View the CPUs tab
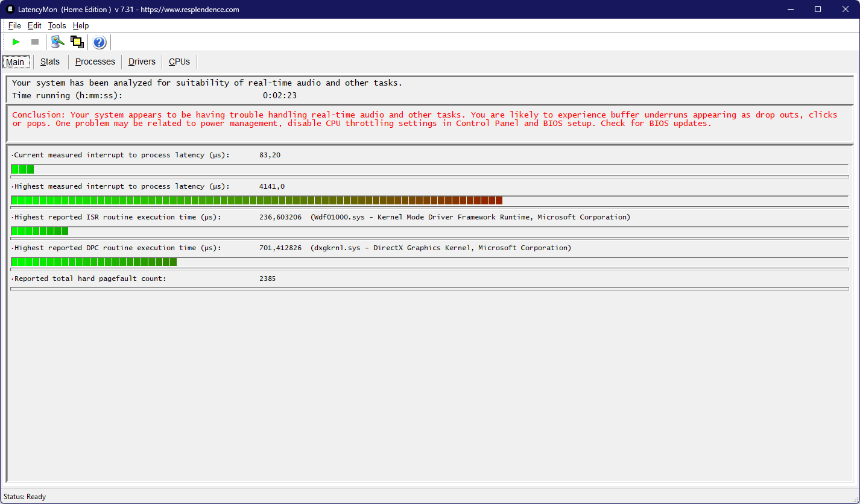The width and height of the screenshot is (860, 504). [x=179, y=61]
